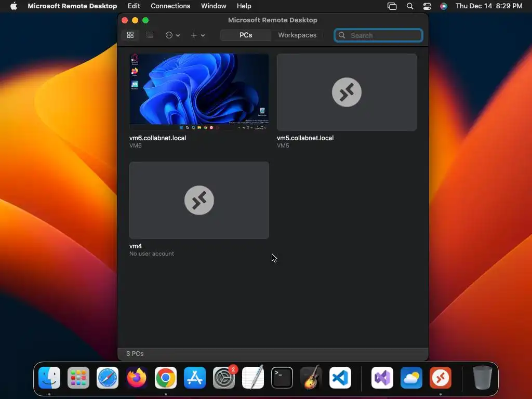
Task: Open Launchpad from the Dock
Action: click(78, 378)
